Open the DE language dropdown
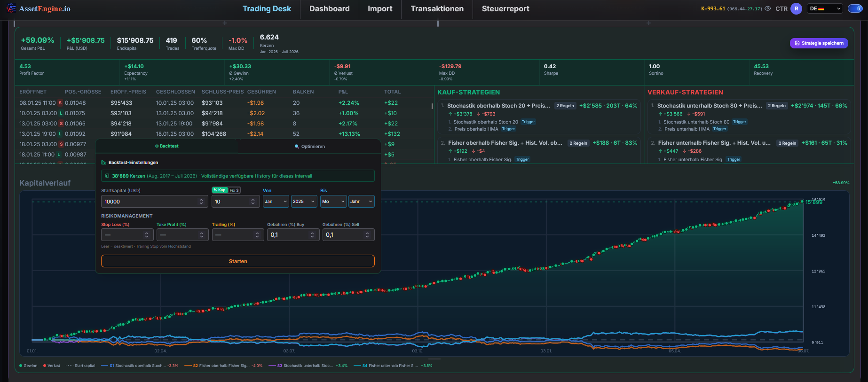The image size is (868, 382). pyautogui.click(x=825, y=8)
